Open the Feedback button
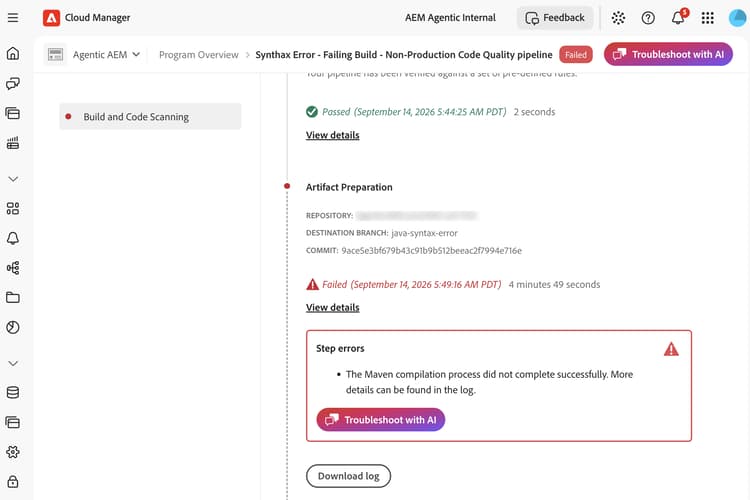 pyautogui.click(x=555, y=18)
